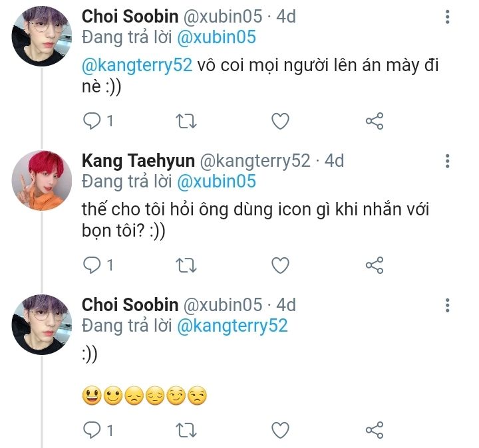479x448 pixels.
Task: Reply to Soobin's tweet mentioning @kangterry52
Action: (x=91, y=121)
